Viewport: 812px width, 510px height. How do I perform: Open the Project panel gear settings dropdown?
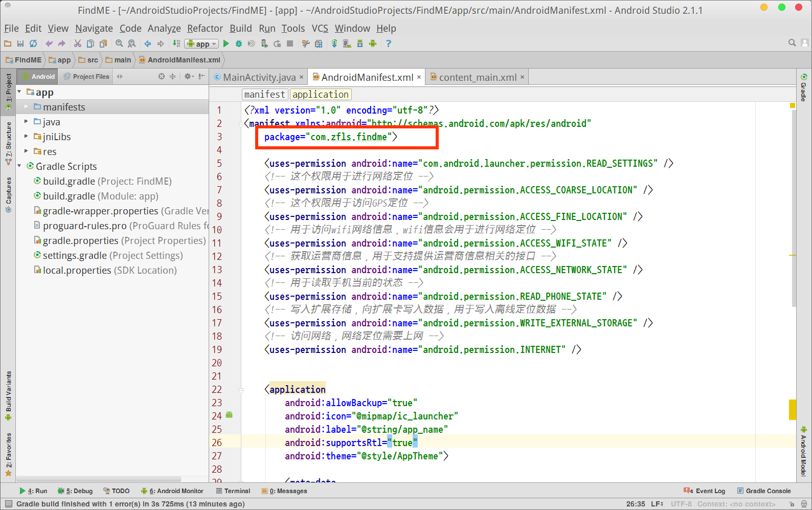(189, 76)
